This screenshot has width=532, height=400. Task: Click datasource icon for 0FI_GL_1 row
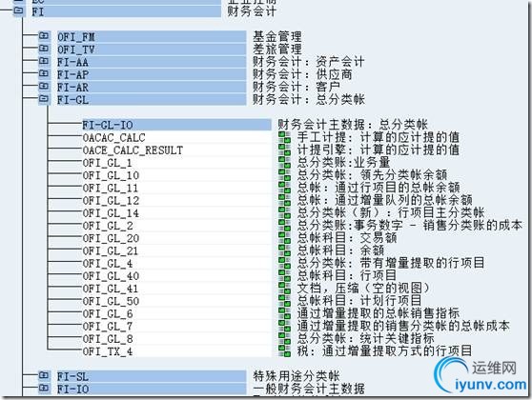click(284, 162)
